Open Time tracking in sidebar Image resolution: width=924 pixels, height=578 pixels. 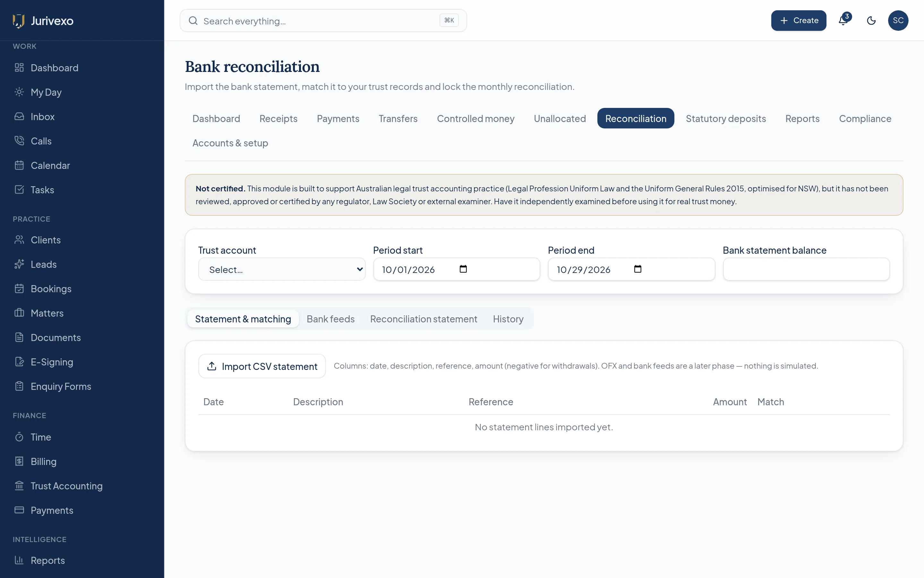point(82,437)
